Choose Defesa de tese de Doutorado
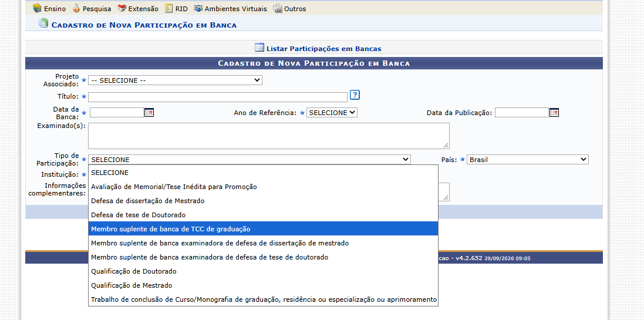 (x=263, y=215)
